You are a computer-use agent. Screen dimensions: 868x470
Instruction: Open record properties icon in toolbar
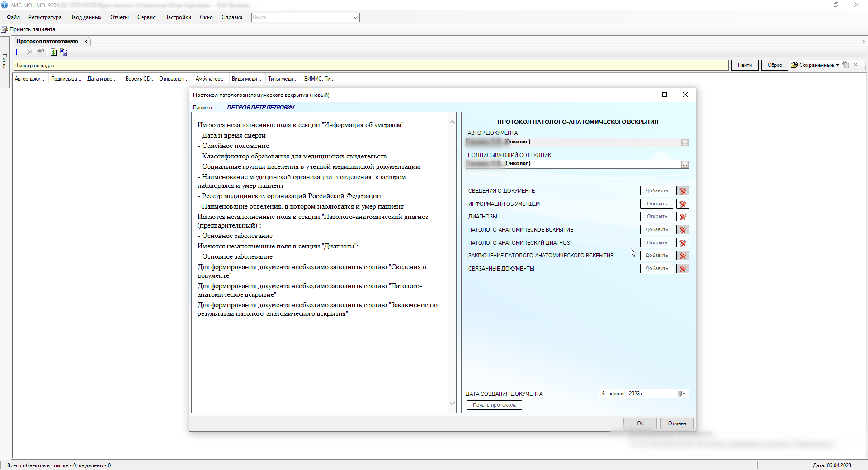pos(40,52)
